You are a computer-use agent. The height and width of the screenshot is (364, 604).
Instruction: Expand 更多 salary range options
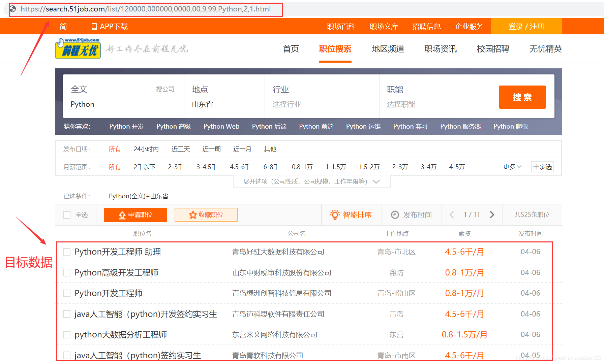(512, 167)
